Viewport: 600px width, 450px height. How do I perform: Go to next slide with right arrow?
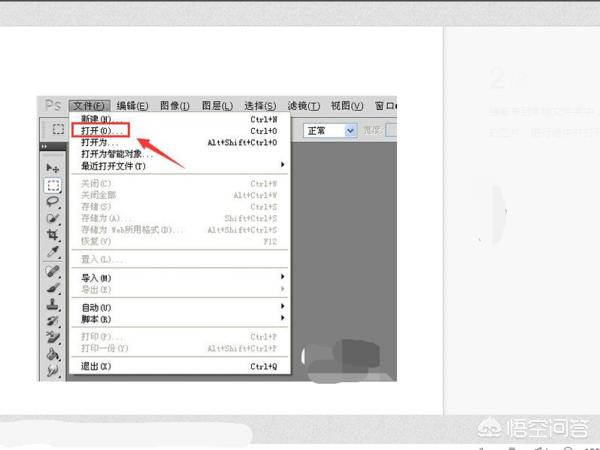(503, 212)
